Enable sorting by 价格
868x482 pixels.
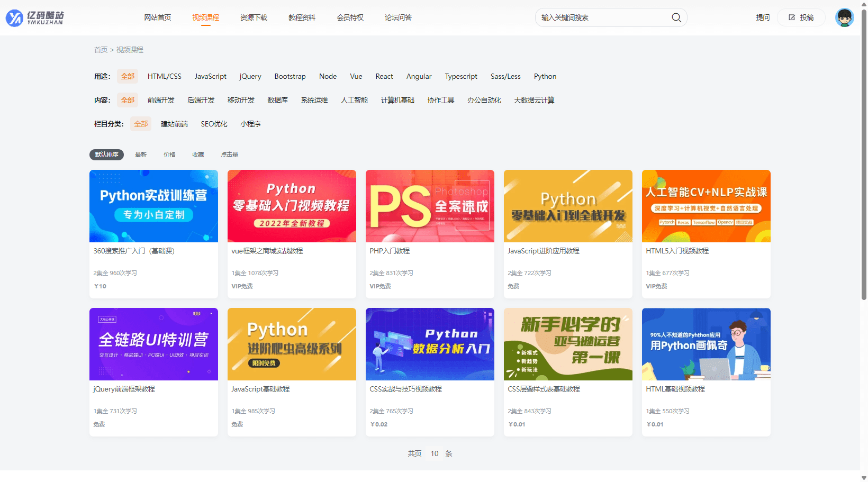[x=169, y=154]
